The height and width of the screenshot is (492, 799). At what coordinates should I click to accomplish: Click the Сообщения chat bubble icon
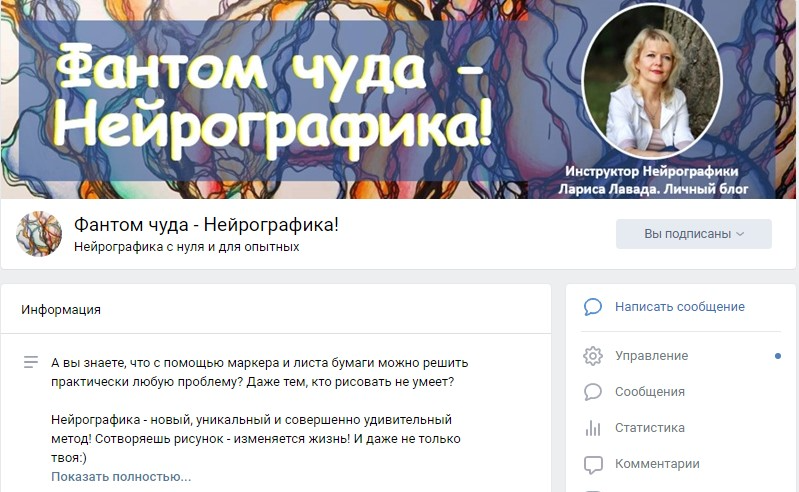(x=593, y=392)
